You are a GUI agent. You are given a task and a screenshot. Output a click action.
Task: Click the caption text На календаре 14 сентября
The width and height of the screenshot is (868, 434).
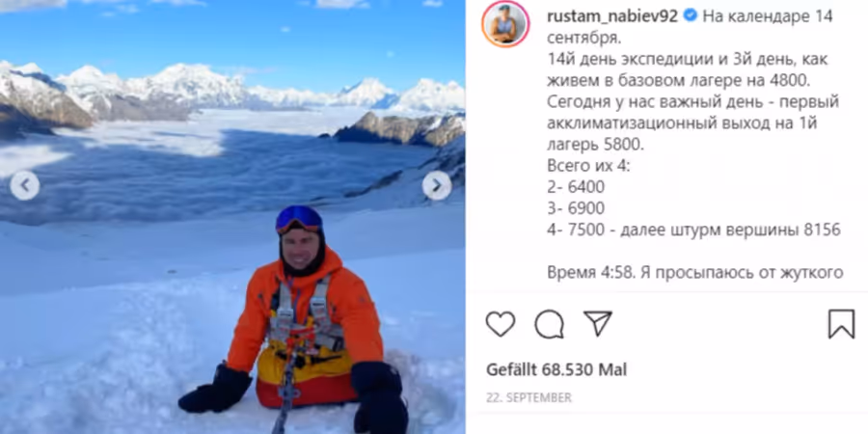(690, 27)
